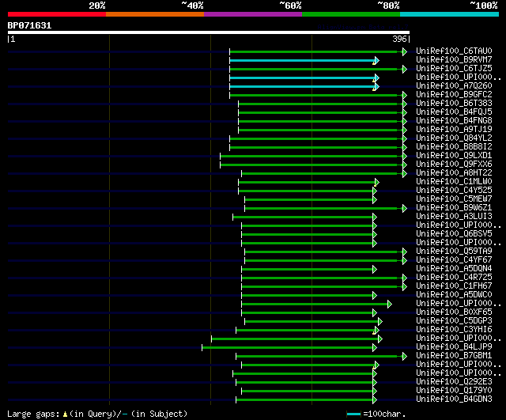This screenshot has width=506, height=420.
Task: Click the orange ~40% identity legend segment
Action: (155, 14)
